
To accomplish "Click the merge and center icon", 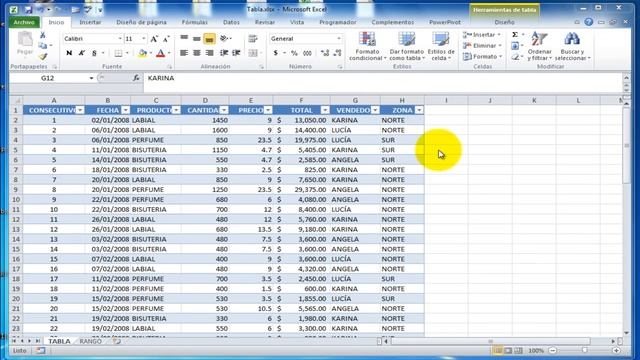I will tap(253, 53).
